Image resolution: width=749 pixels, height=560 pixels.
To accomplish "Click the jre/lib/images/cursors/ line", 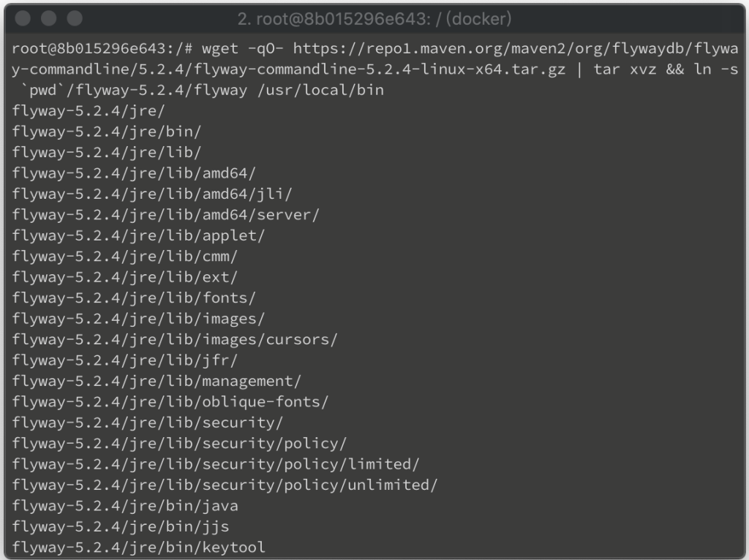I will pyautogui.click(x=175, y=339).
